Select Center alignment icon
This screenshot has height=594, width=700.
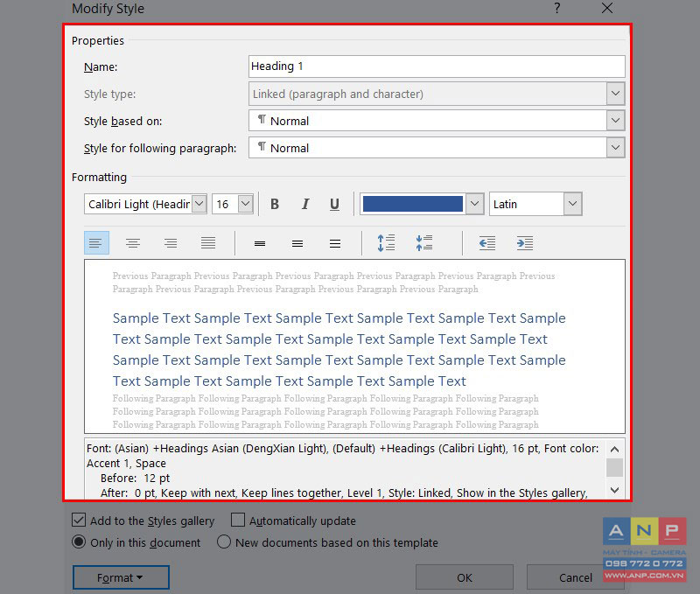[133, 243]
